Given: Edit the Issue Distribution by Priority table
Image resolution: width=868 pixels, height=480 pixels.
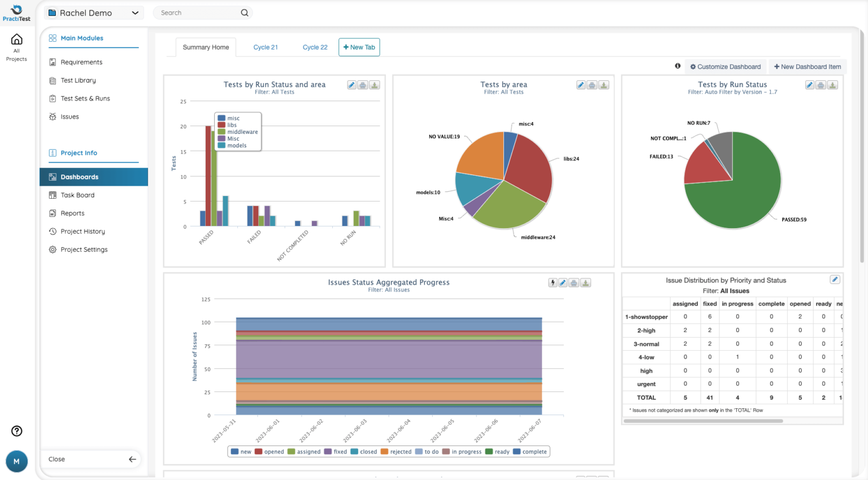Looking at the screenshot, I should click(x=835, y=280).
